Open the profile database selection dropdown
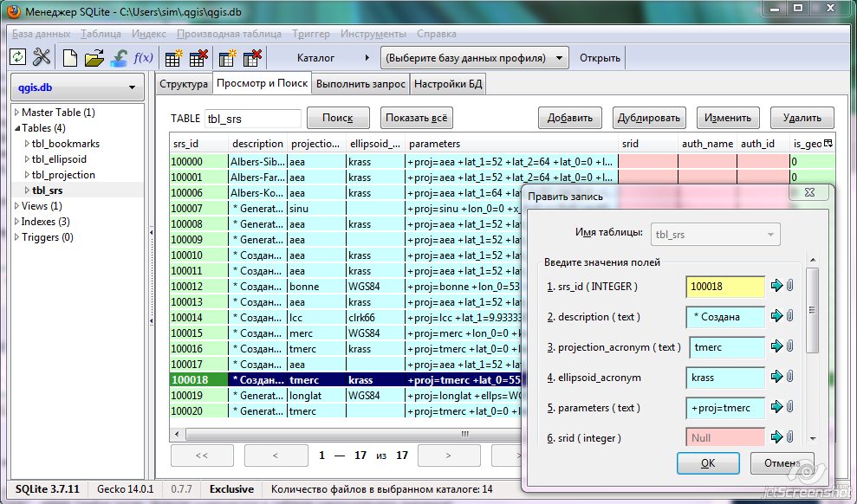857x504 pixels. pos(474,58)
